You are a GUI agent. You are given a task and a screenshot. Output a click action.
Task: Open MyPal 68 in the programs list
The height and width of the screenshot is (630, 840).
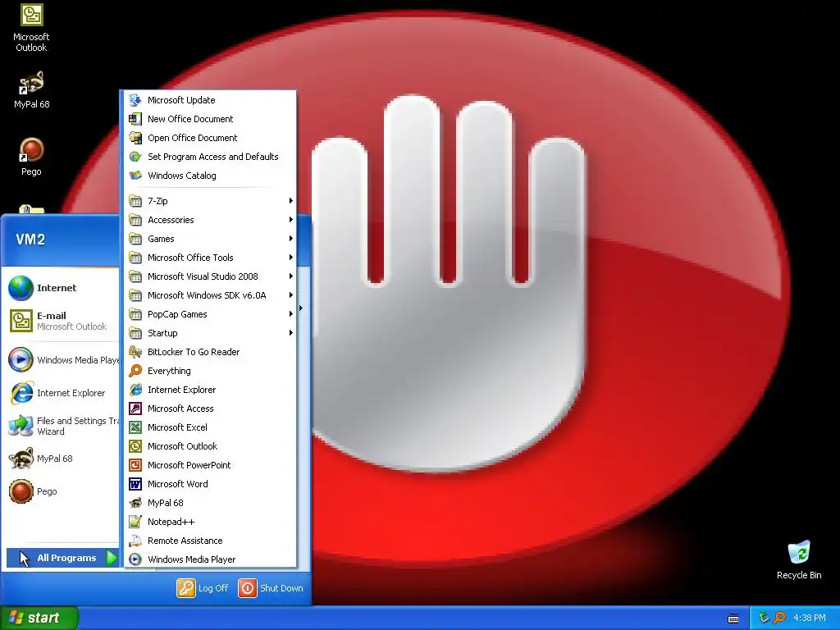point(210,503)
